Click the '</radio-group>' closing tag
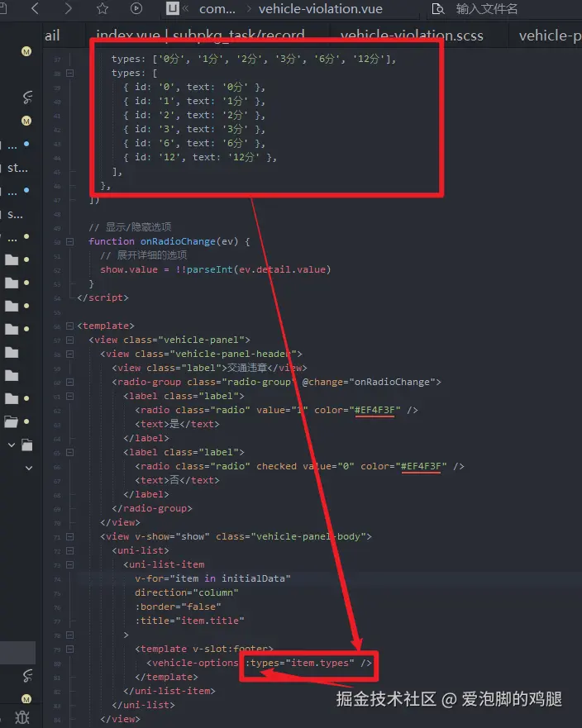Image resolution: width=582 pixels, height=728 pixels. [152, 508]
